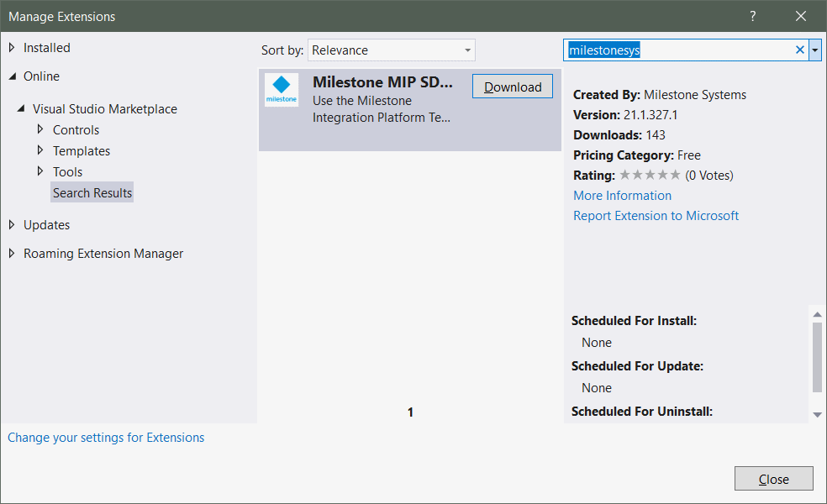
Task: Open the Sort by Relevance dropdown
Action: point(392,50)
